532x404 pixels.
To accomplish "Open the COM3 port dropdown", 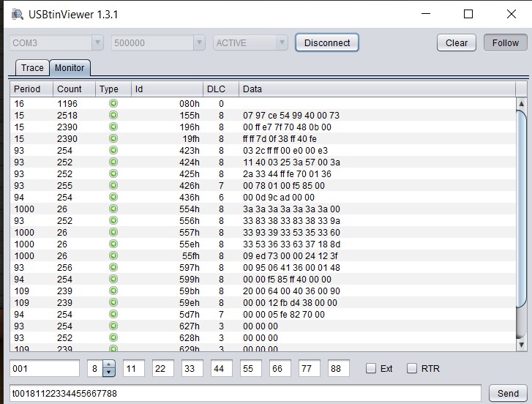I will click(x=56, y=43).
